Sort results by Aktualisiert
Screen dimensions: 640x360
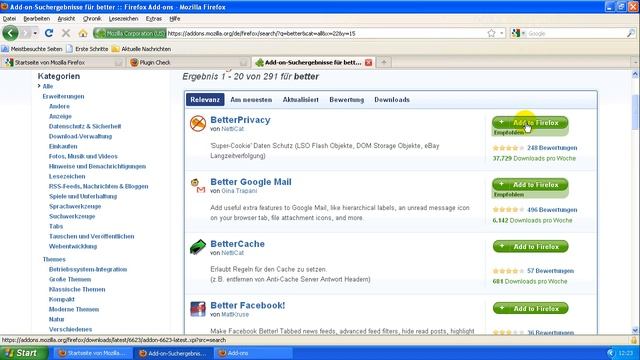(300, 100)
